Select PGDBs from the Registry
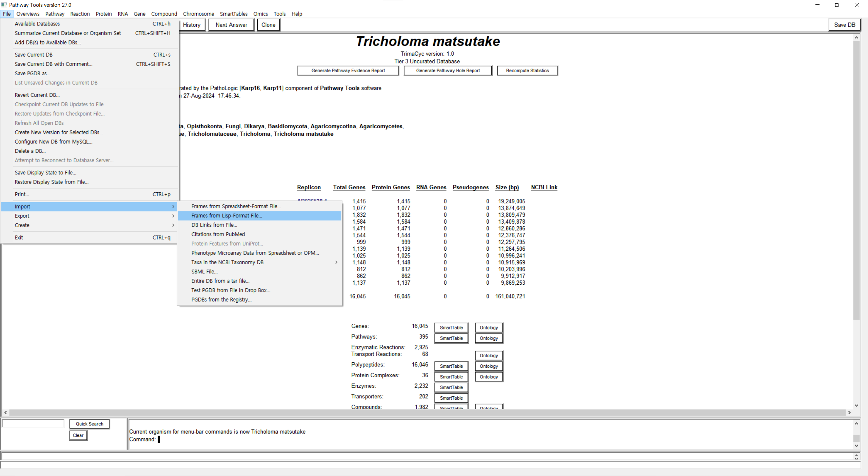Viewport: 868px width, 476px height. (259, 300)
